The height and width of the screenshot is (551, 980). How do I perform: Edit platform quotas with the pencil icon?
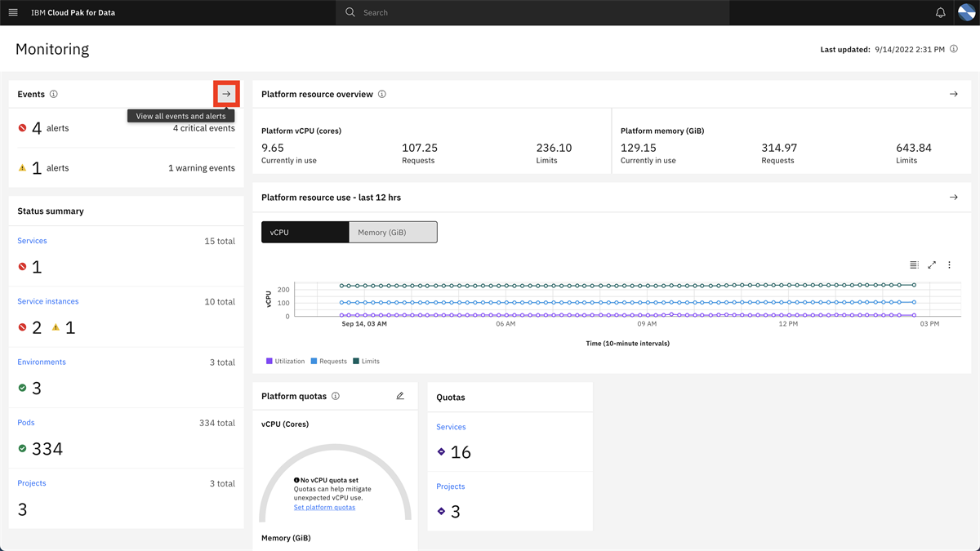pyautogui.click(x=400, y=396)
